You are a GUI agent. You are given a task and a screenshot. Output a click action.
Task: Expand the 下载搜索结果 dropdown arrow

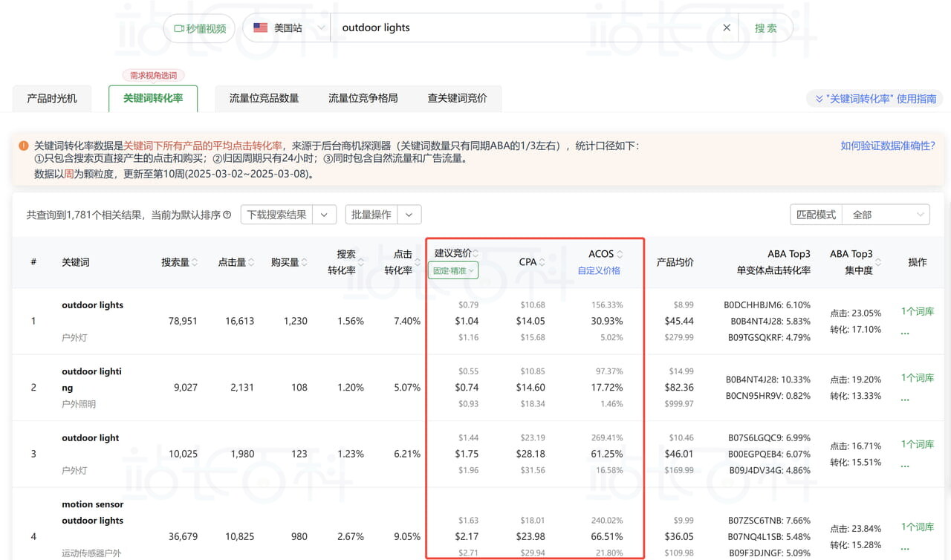coord(324,215)
